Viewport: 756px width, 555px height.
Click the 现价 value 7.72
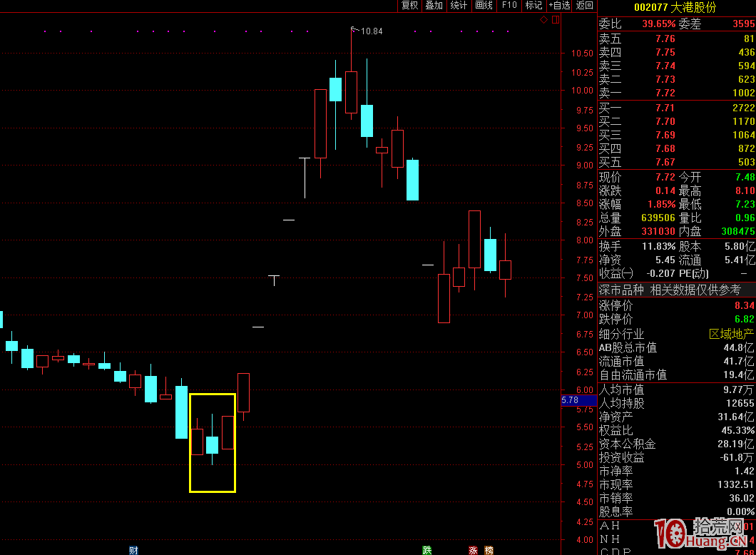pyautogui.click(x=665, y=177)
